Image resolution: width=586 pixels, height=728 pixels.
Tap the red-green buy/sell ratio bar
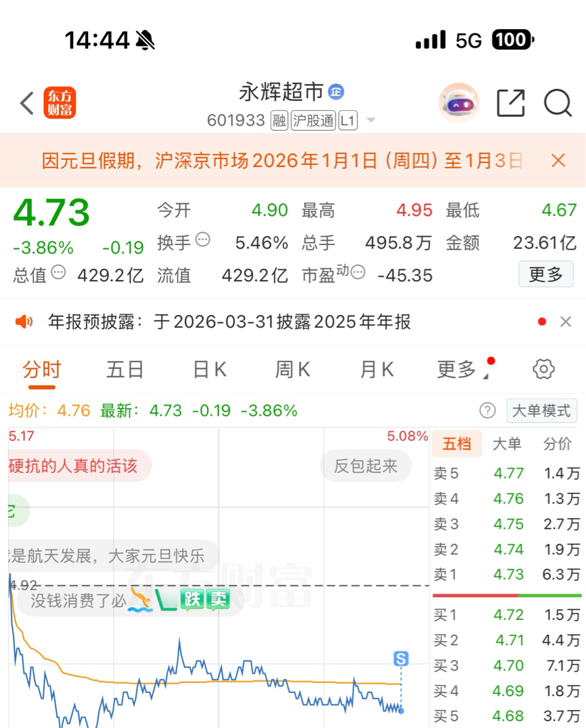coord(506,595)
